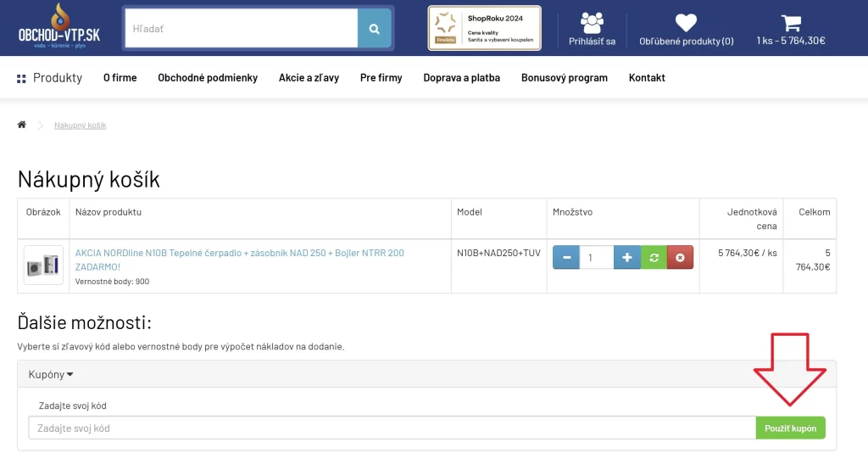This screenshot has width=868, height=464.
Task: Click green refresh quantity button
Action: [654, 257]
